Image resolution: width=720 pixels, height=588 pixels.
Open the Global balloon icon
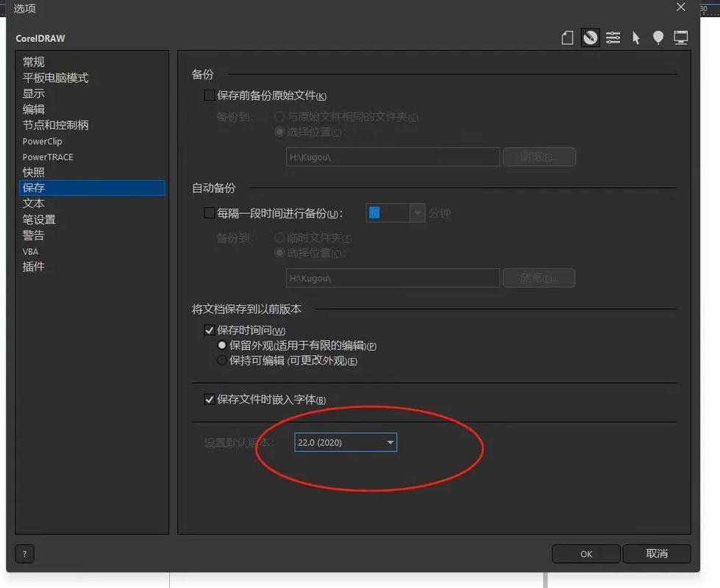[x=658, y=37]
